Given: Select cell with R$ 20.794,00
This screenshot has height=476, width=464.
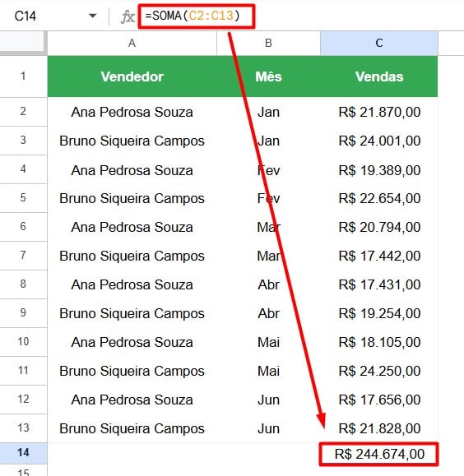Looking at the screenshot, I should 379,227.
